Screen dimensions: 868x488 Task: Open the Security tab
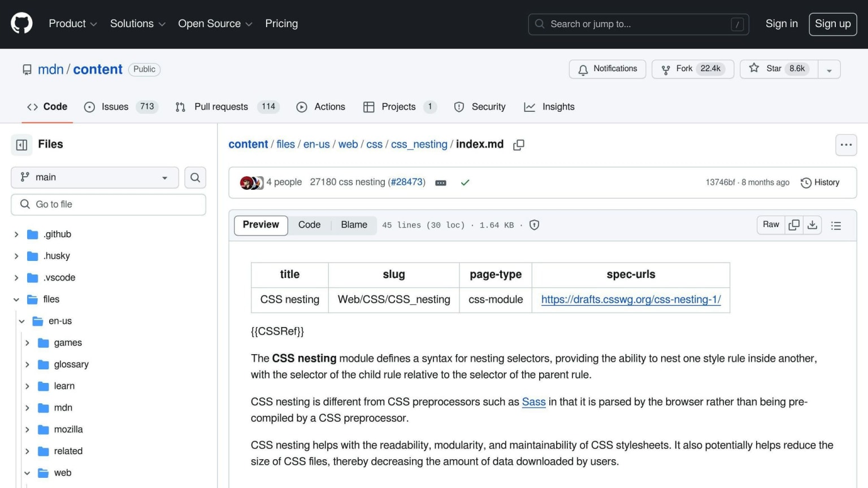click(x=480, y=107)
